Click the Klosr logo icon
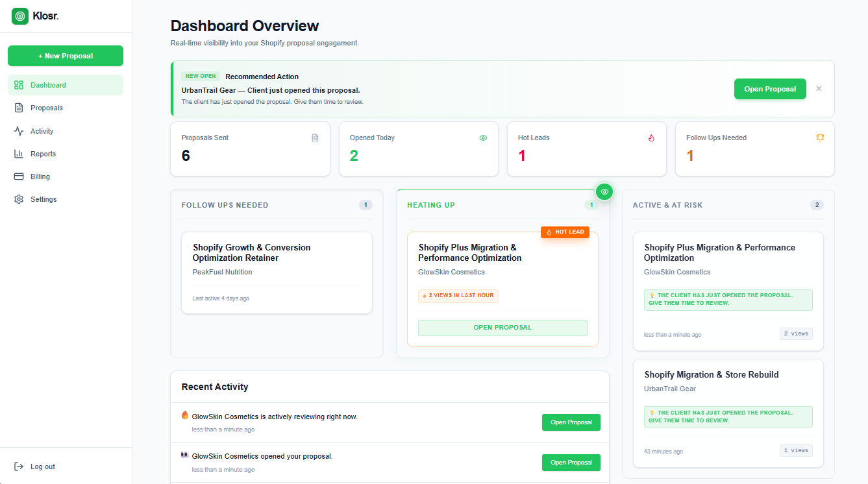Screen dimensions: 868x484 point(19,15)
